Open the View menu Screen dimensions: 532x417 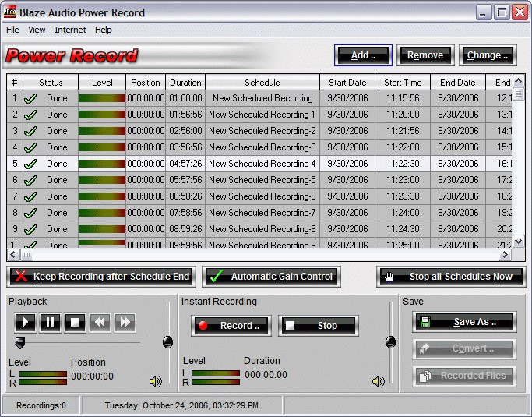tap(37, 30)
